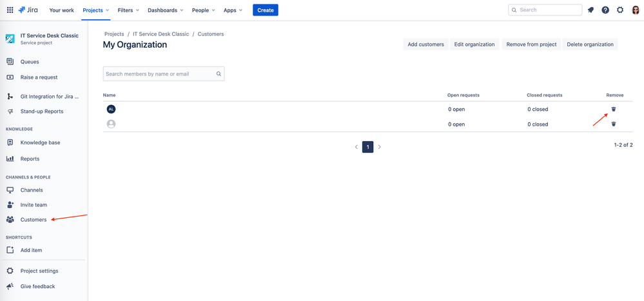Click the Channels monitor icon
Screen dimensions: 644x301
pyautogui.click(x=10, y=190)
